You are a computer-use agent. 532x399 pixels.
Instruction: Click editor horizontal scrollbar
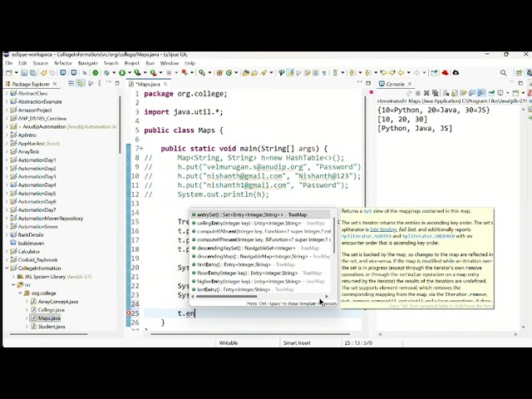point(250,334)
